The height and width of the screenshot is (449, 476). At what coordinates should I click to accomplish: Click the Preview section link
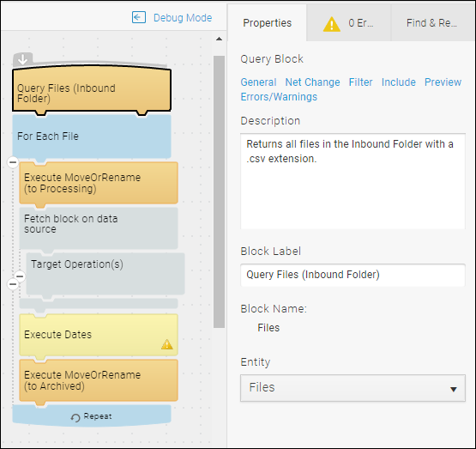coord(443,82)
